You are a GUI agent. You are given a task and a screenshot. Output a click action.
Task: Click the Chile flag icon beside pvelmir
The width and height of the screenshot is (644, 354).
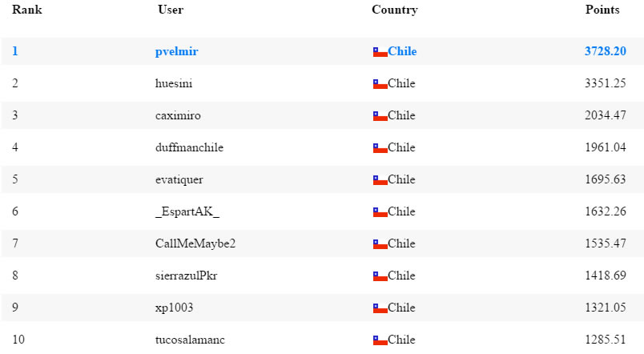pyautogui.click(x=380, y=52)
